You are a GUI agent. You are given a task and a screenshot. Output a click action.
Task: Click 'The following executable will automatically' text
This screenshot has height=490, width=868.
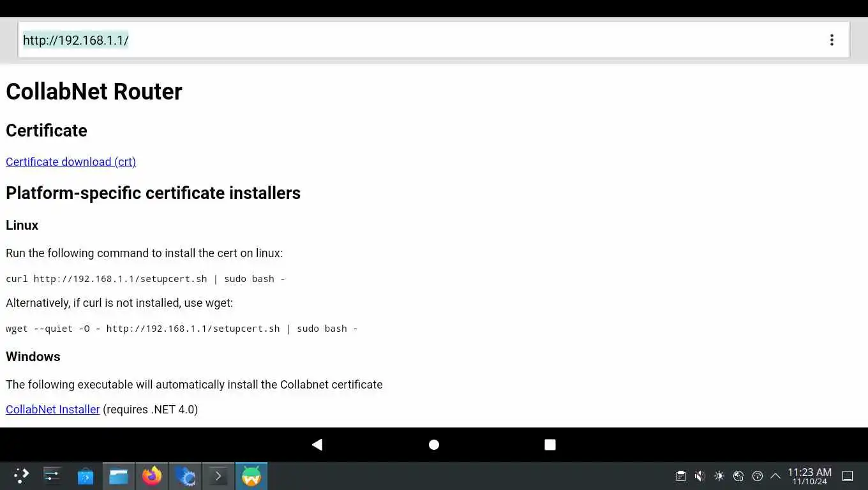click(194, 385)
